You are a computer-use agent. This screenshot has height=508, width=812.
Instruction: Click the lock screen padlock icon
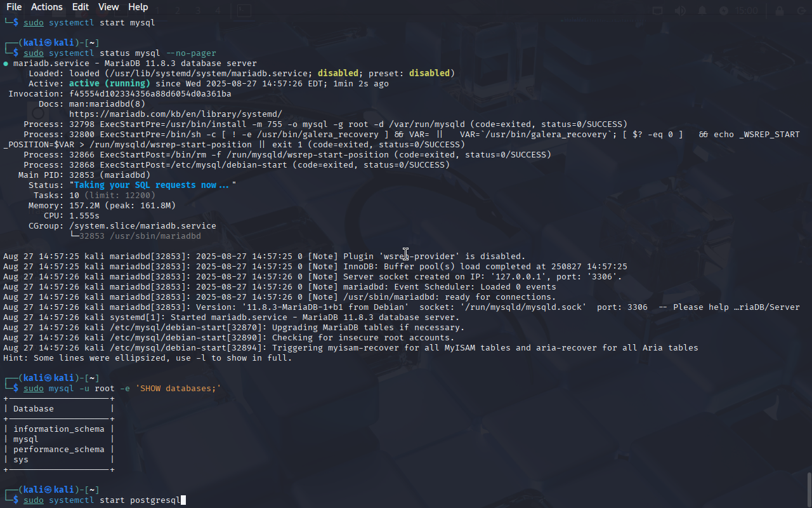point(780,11)
